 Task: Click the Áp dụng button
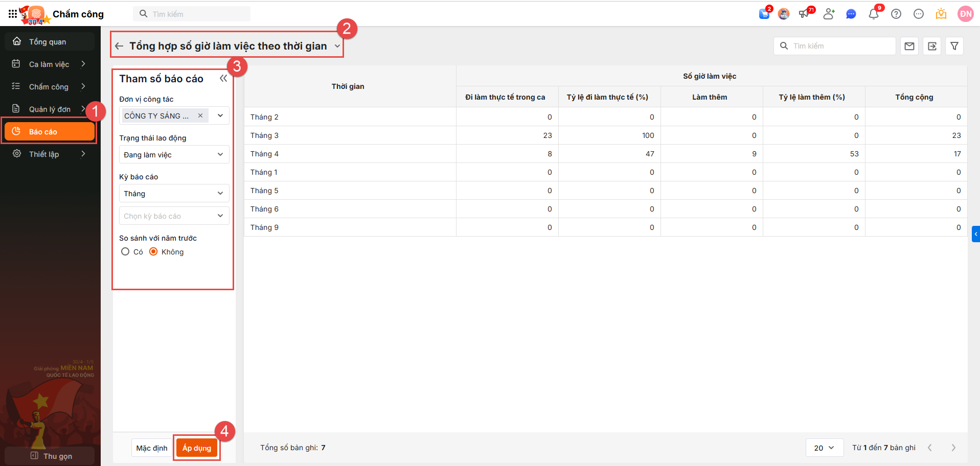point(197,448)
